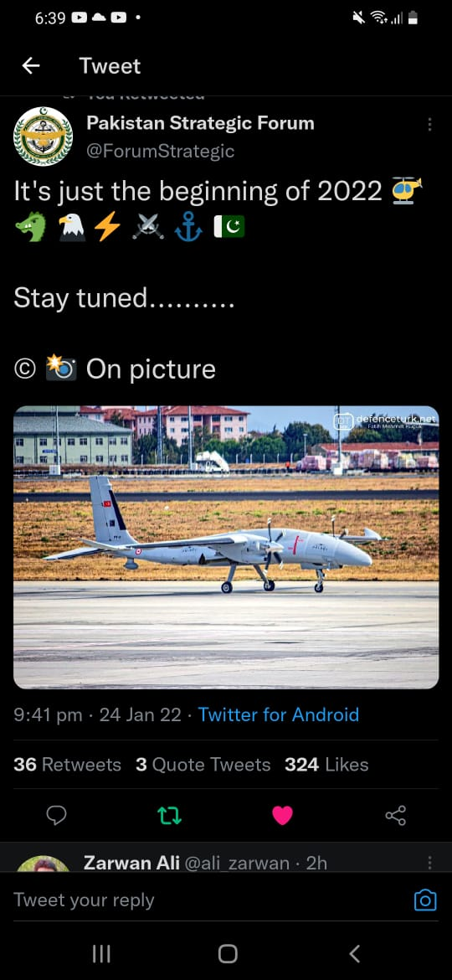Viewport: 452px width, 980px height.
Task: Share the tweet via the share icon
Action: point(395,815)
